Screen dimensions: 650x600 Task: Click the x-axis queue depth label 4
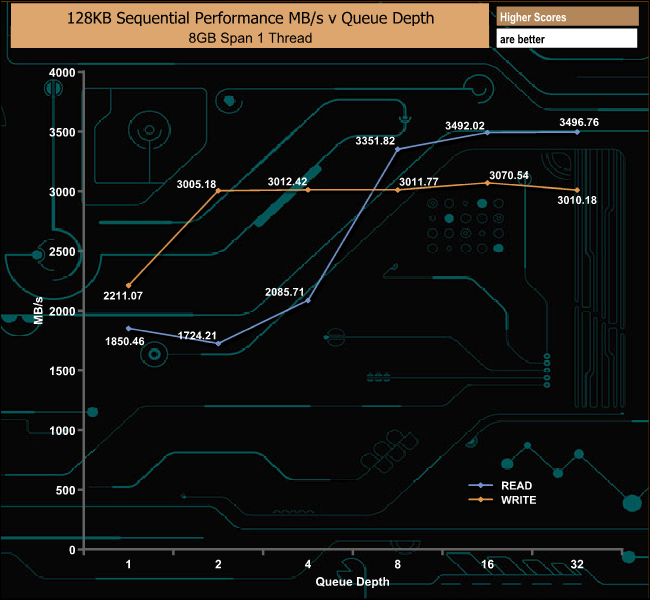tap(308, 564)
